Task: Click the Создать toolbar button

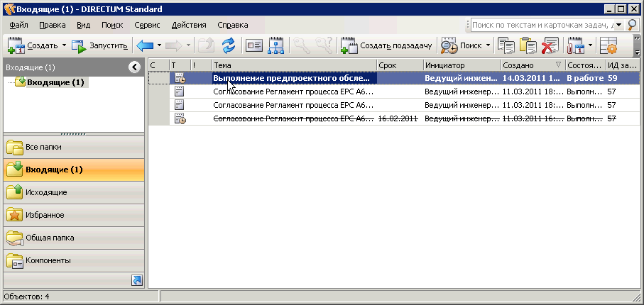Action: pos(33,45)
